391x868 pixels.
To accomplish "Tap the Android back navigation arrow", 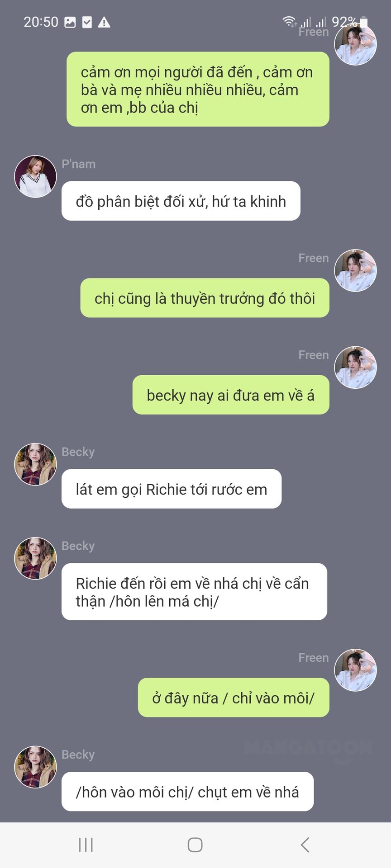I will tap(305, 844).
